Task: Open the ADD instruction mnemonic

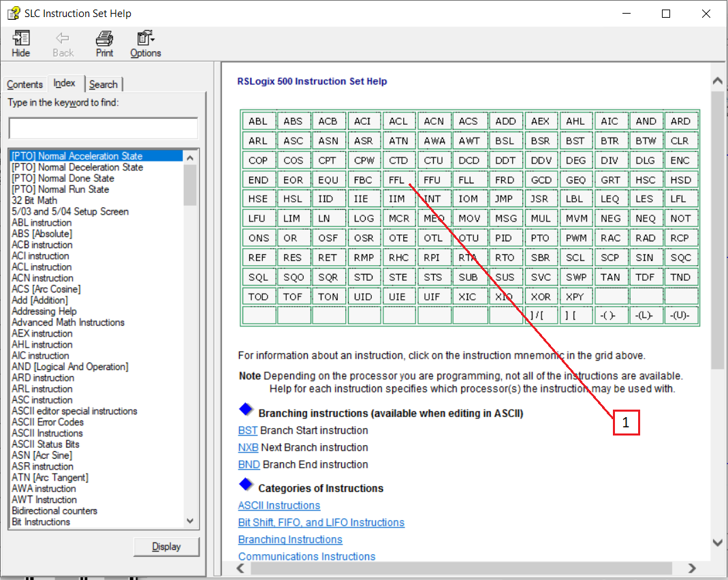Action: pyautogui.click(x=505, y=121)
